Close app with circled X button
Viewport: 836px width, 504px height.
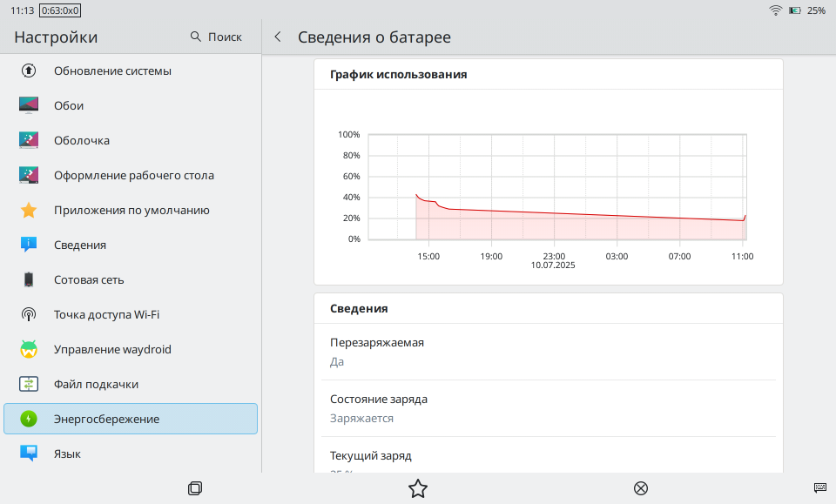(641, 488)
